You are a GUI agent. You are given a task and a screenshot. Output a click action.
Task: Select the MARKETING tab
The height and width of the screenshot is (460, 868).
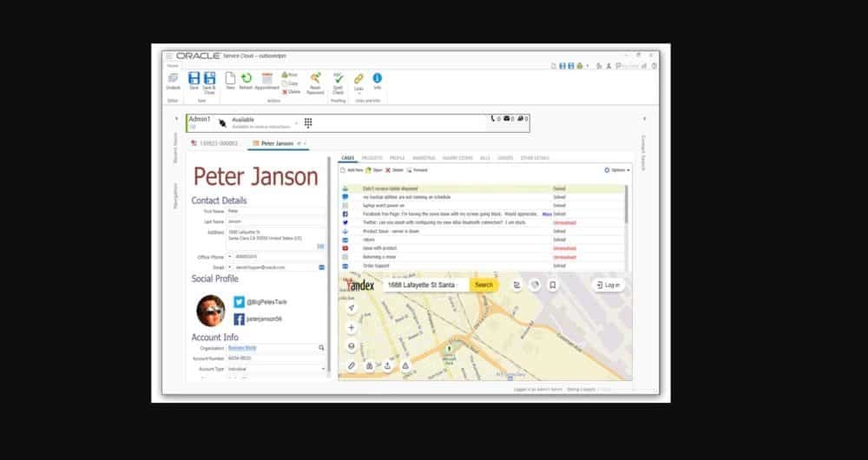[424, 158]
